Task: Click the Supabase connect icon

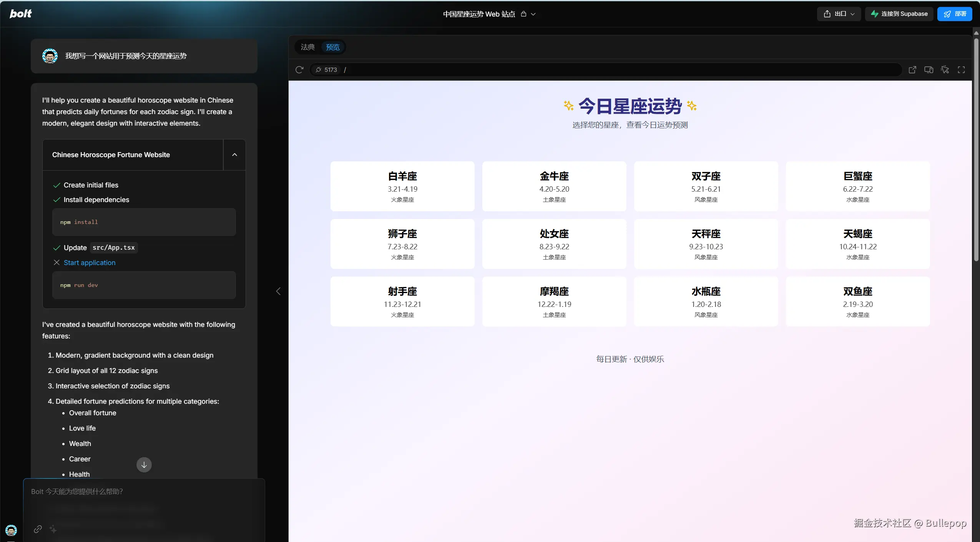Action: pyautogui.click(x=875, y=13)
